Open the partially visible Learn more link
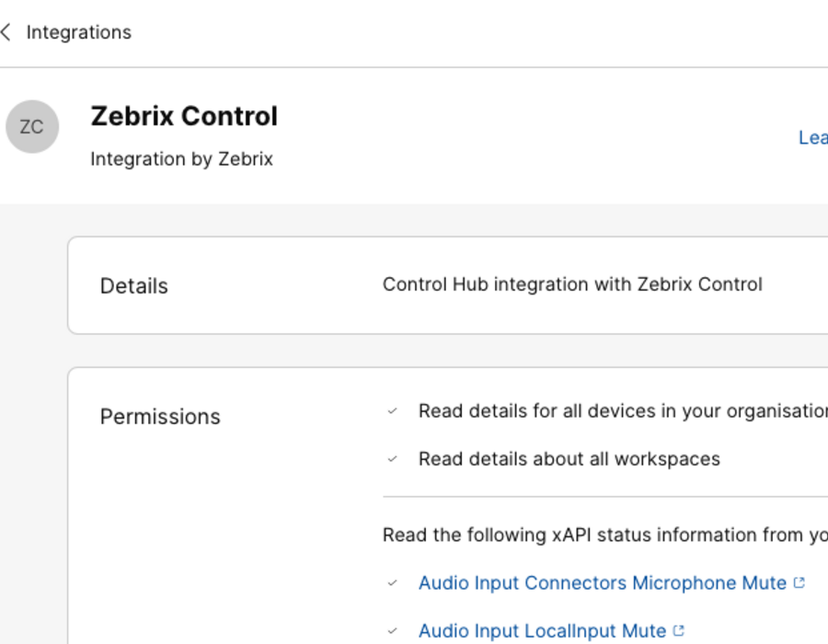This screenshot has height=644, width=828. point(812,138)
